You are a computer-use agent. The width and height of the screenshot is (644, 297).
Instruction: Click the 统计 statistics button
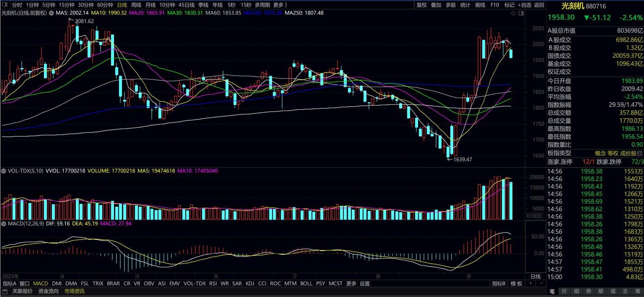coord(465,5)
